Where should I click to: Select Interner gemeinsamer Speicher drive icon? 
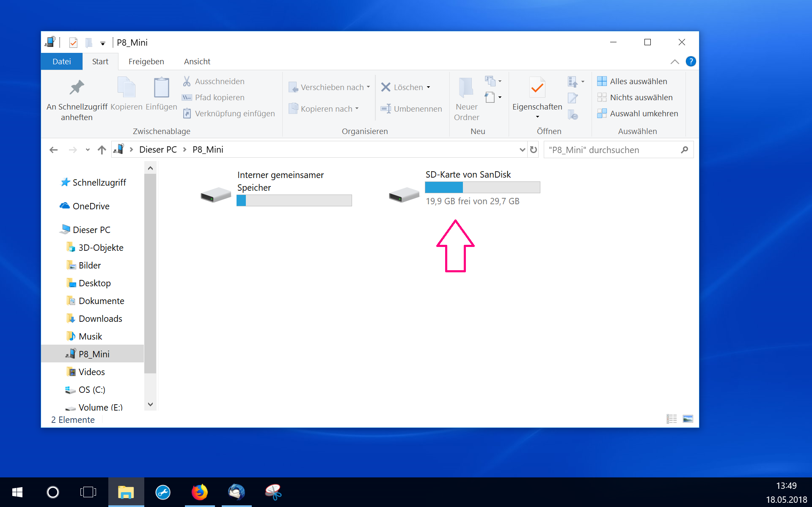pos(215,195)
